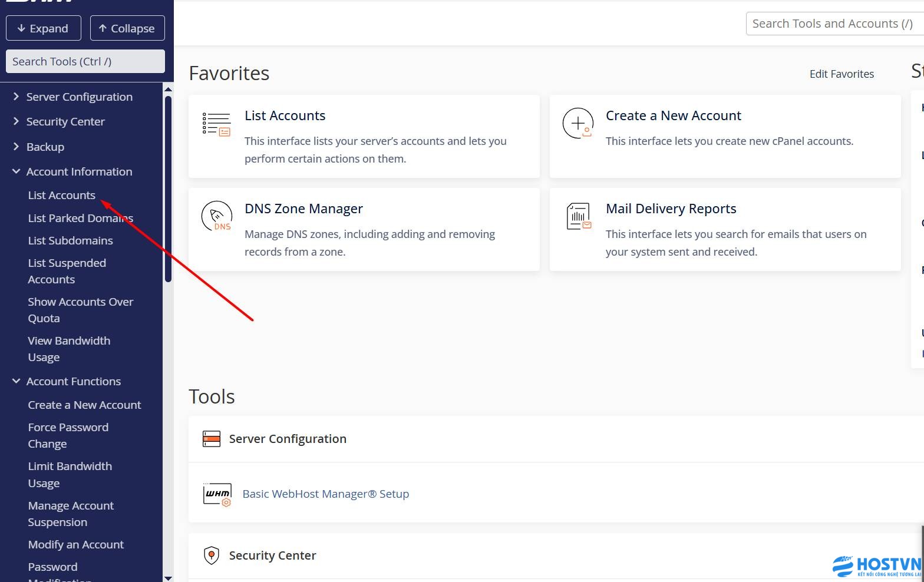Select List Subdomains in the sidebar
Screen dimensions: 924x582
(70, 240)
